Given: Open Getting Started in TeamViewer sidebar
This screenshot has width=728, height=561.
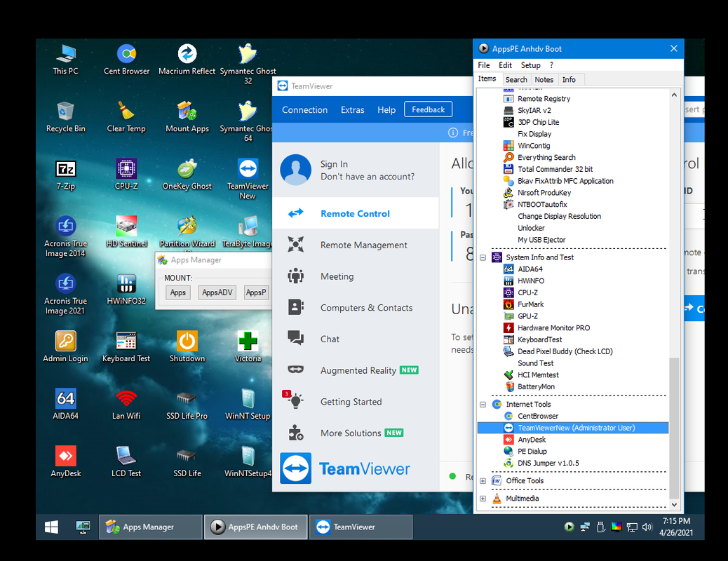Looking at the screenshot, I should pyautogui.click(x=356, y=402).
